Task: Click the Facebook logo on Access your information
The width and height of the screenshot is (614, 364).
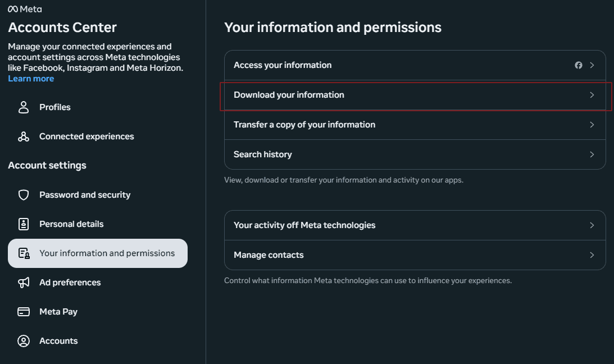Action: click(579, 65)
